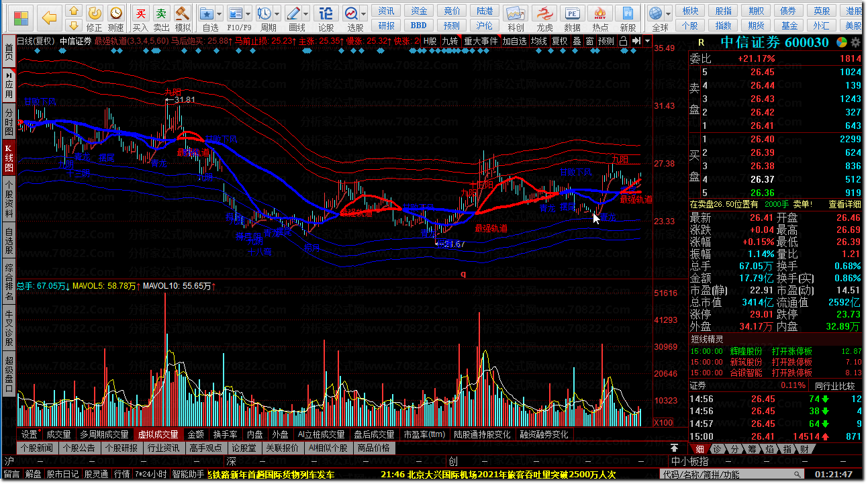
Task: Click 查看详细 link in order alert
Action: (x=844, y=204)
